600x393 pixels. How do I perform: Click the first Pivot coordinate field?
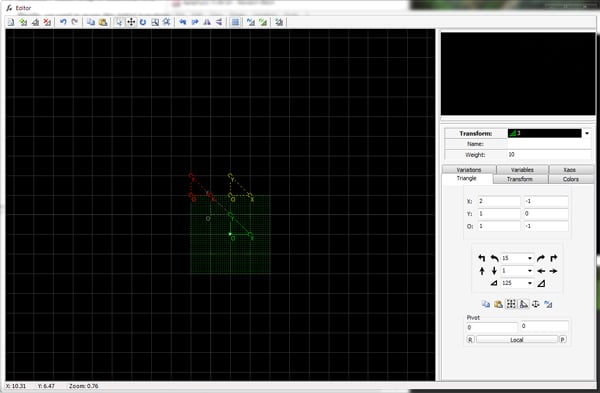tap(492, 327)
